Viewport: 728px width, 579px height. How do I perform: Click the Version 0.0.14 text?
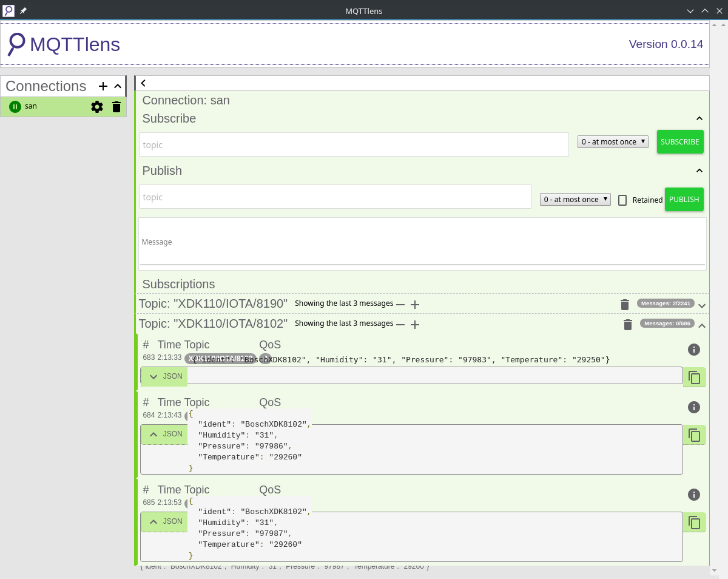[x=666, y=44]
